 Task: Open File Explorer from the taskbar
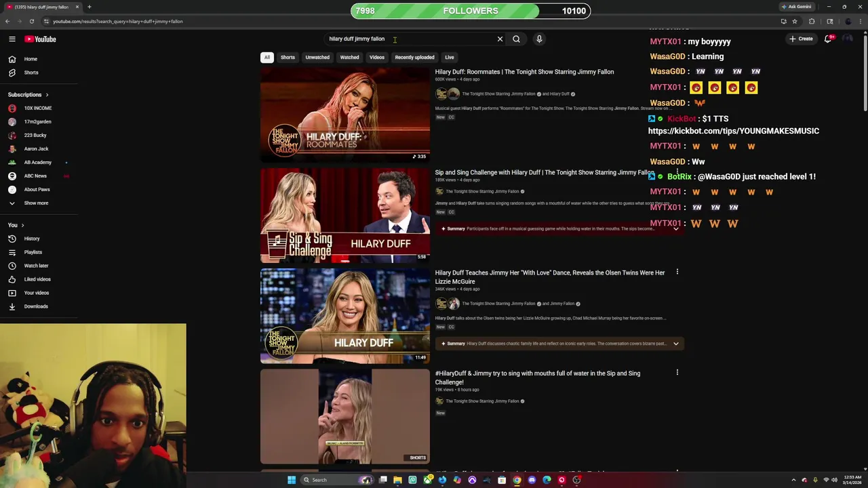[x=397, y=480]
